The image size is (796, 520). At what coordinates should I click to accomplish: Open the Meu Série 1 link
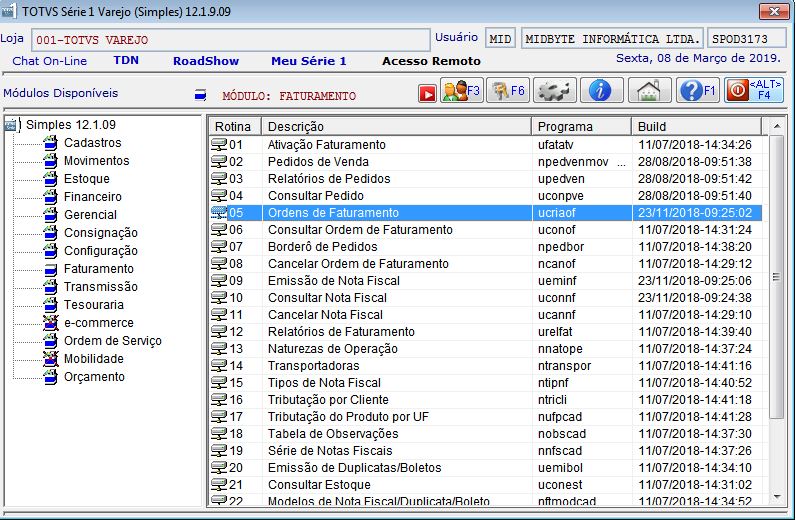(309, 61)
